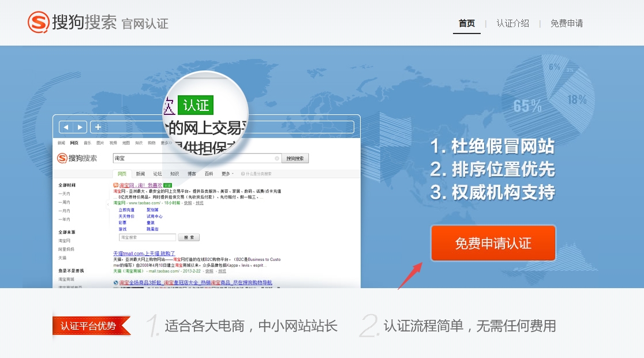Click the Sogou 搜狗搜索 logo in header
This screenshot has height=358, width=644.
coord(72,22)
